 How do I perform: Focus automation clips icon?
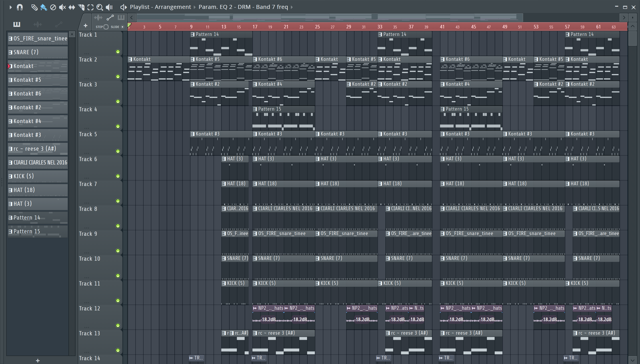tap(110, 18)
